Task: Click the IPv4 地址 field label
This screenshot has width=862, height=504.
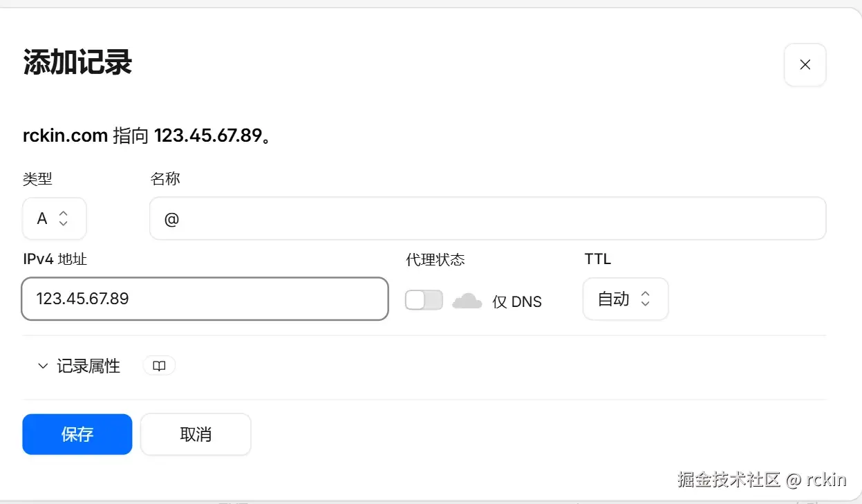Action: coord(55,259)
